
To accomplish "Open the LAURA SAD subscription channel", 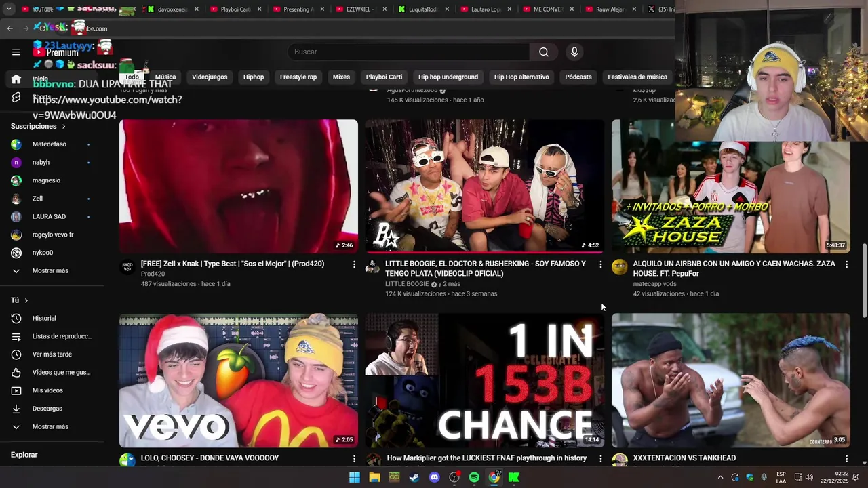I will tap(50, 217).
